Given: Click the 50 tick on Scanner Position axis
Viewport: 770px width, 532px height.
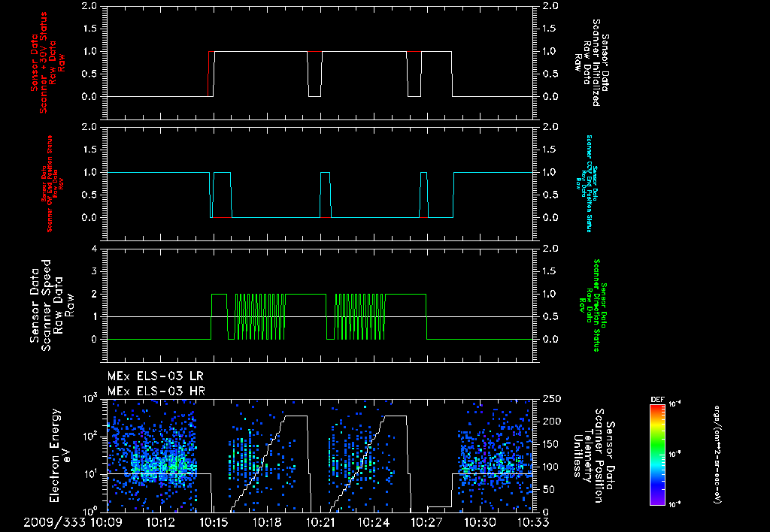Looking at the screenshot, I should point(547,489).
